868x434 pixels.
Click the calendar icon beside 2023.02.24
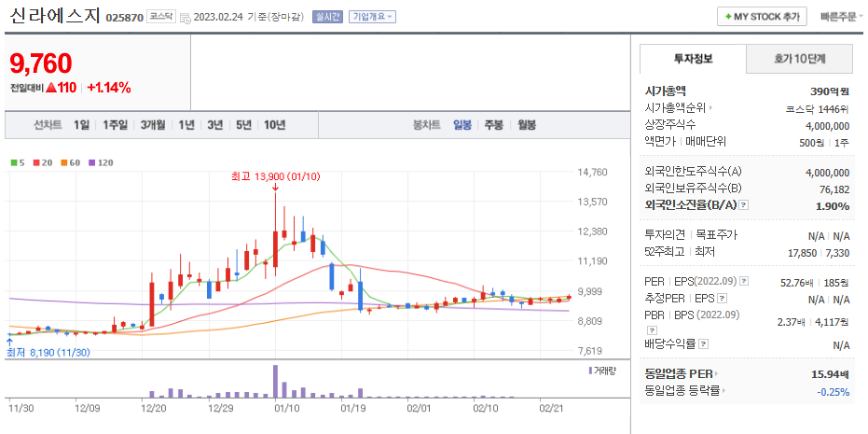(x=185, y=17)
